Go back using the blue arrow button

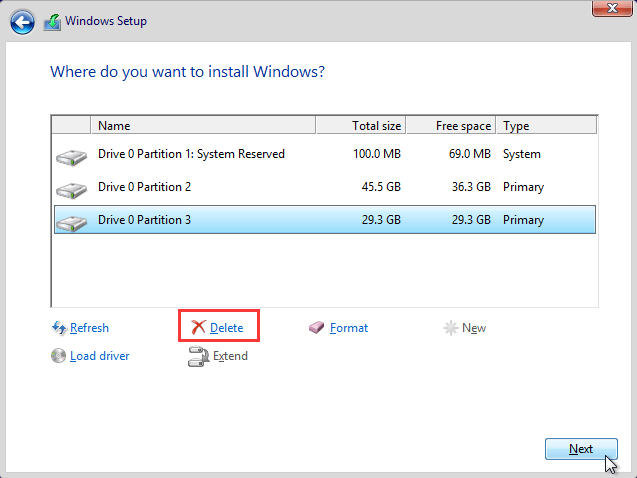22,22
